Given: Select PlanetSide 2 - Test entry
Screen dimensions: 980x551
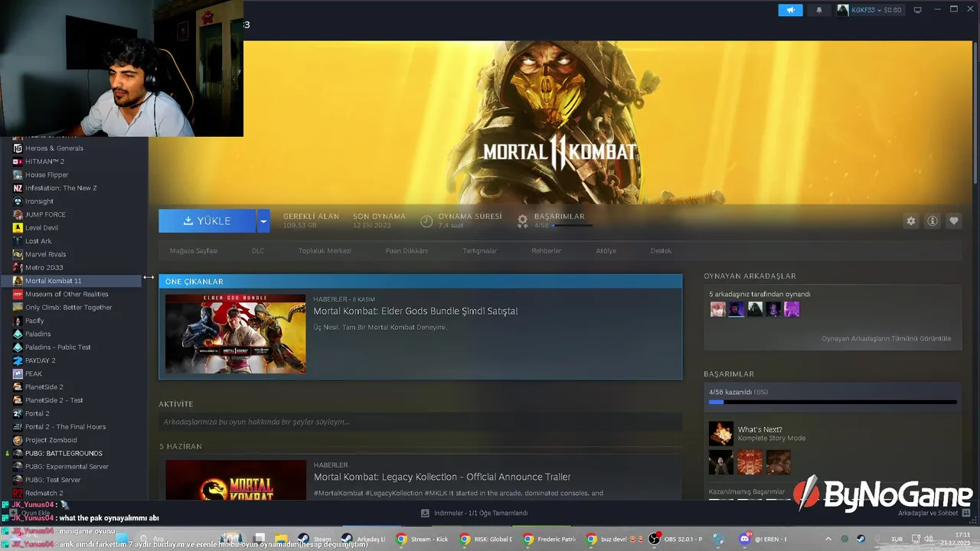Looking at the screenshot, I should click(54, 400).
